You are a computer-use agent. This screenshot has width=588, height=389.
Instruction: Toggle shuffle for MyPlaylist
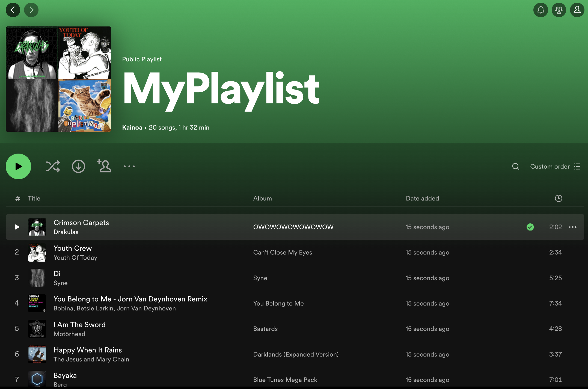[53, 166]
